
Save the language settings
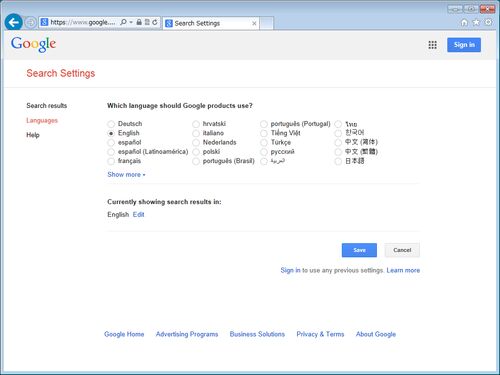click(x=359, y=250)
